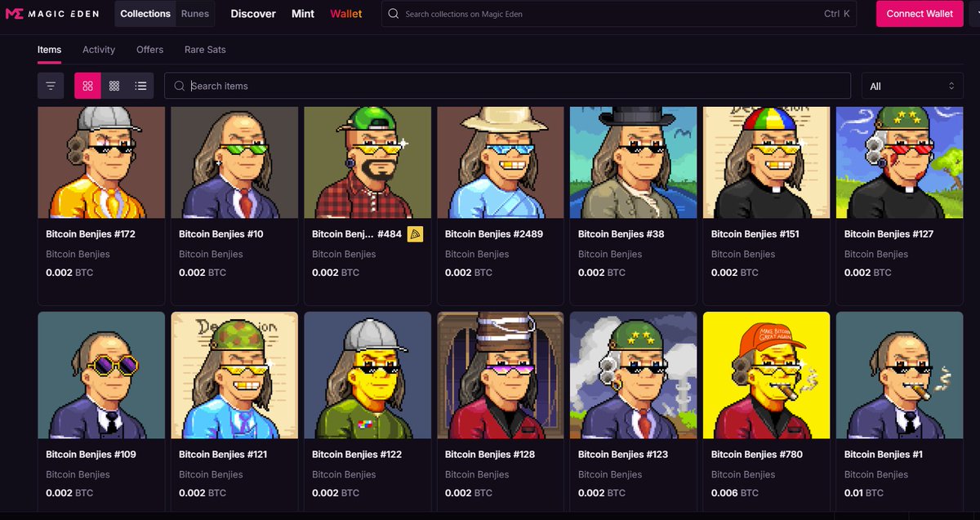The image size is (980, 520).
Task: Open Bitcoin Benjies #128 image
Action: pos(501,375)
